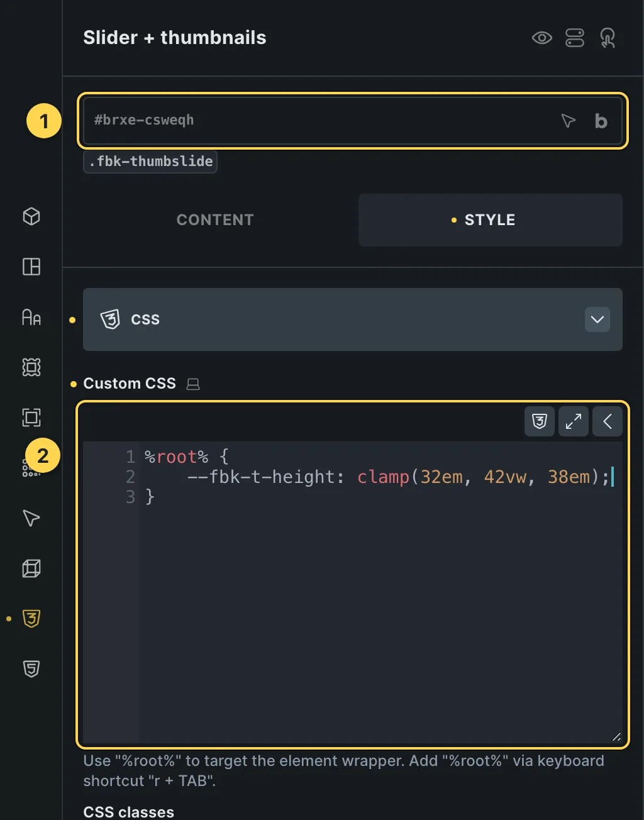644x820 pixels.
Task: Click the CSS section header bar
Action: 353,319
